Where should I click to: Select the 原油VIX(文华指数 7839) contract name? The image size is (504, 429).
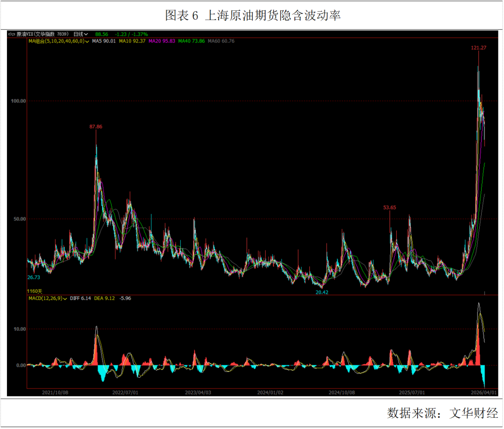[42, 34]
